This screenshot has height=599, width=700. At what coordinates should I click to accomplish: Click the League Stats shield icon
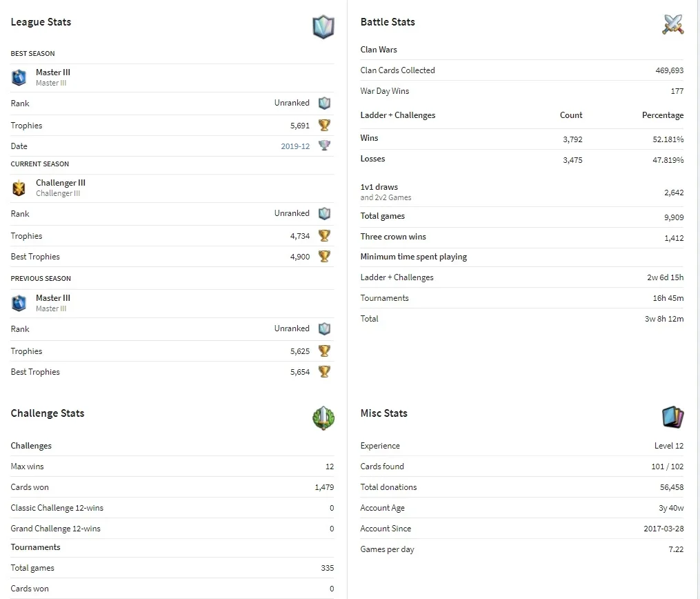click(323, 27)
